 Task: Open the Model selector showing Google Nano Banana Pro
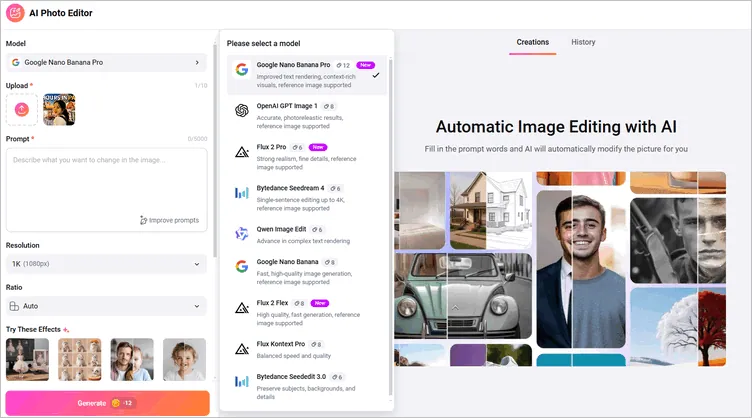106,62
